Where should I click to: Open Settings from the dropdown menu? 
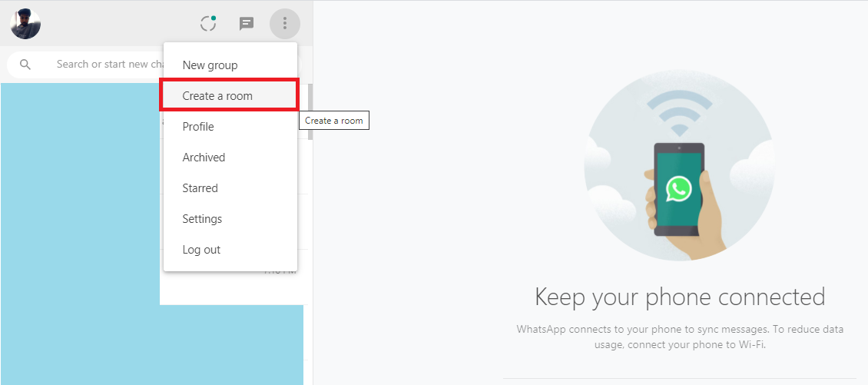tap(202, 219)
